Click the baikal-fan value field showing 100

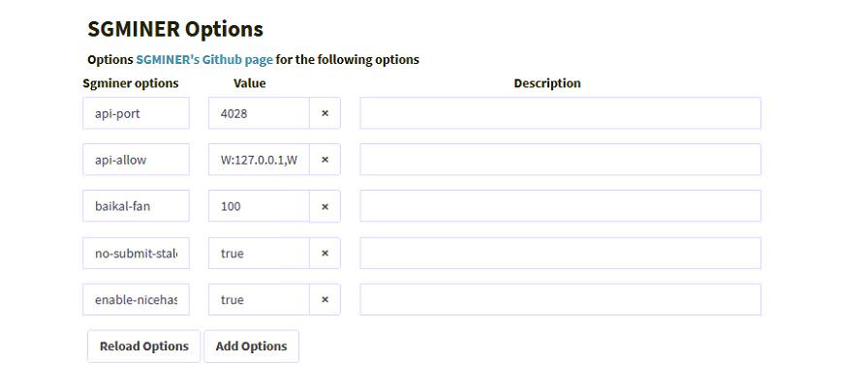click(x=259, y=206)
